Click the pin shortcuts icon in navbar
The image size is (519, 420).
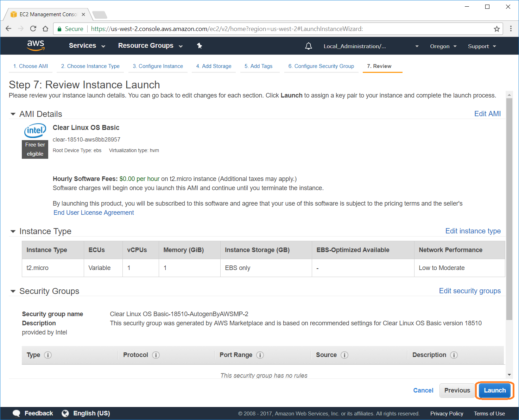[x=200, y=46]
